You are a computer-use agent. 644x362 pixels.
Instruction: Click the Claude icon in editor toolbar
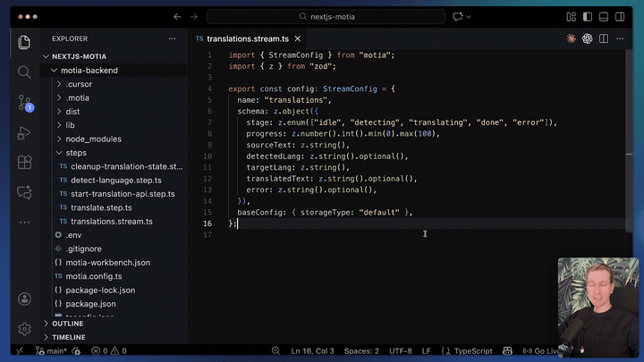click(x=571, y=38)
